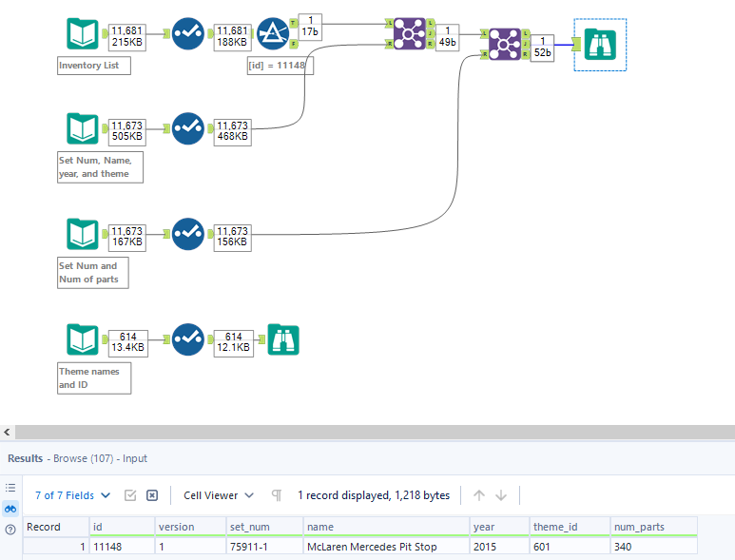Screen dimensions: 735x560
Task: Click the Record column header
Action: click(x=56, y=527)
